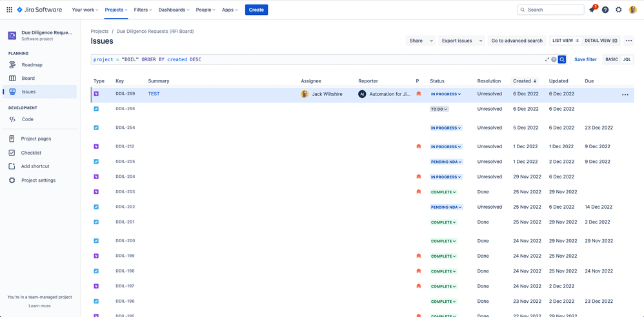Switch to Detail View
644x317 pixels.
pos(601,41)
